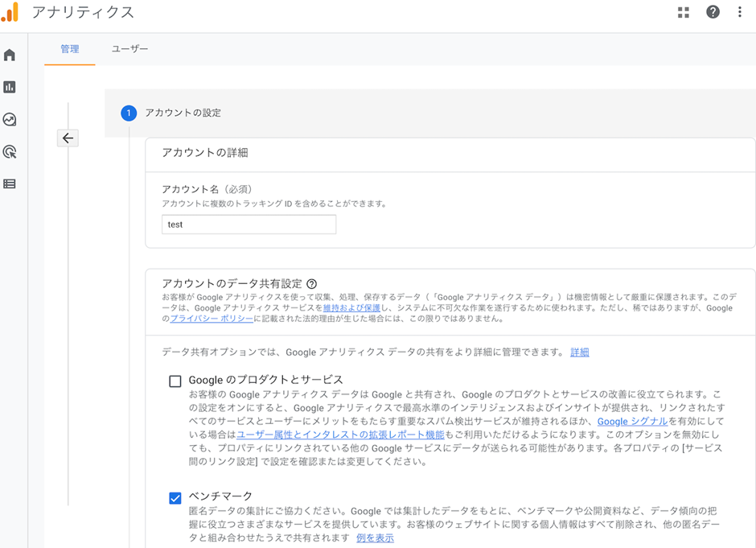Screen dimensions: 756x548
Task: Switch to the ユーザー tab
Action: coord(129,49)
